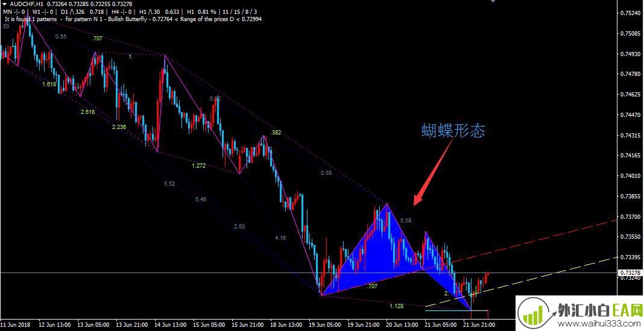Click the '14 Jun 13:00' time axis label
Image resolution: width=644 pixels, height=331 pixels.
[x=171, y=325]
